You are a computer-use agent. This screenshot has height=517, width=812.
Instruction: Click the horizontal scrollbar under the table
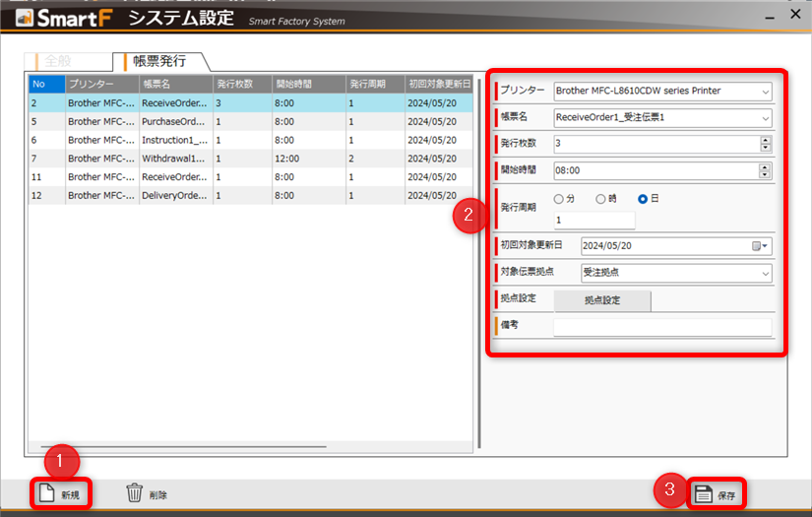click(177, 447)
